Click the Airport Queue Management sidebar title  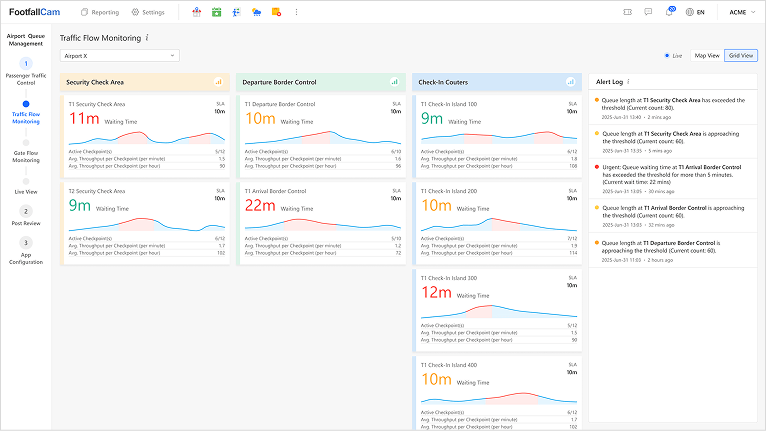pyautogui.click(x=26, y=40)
